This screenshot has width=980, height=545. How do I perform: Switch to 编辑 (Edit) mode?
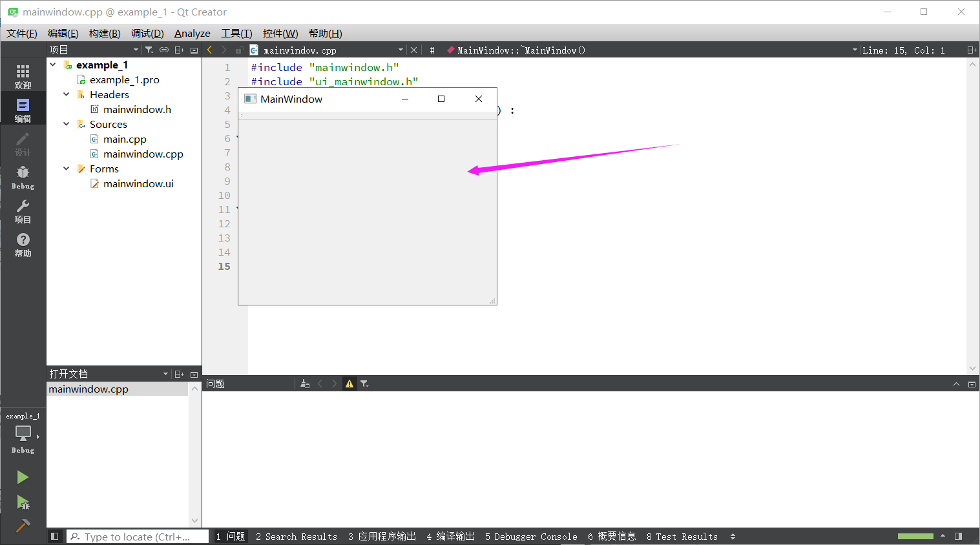[23, 109]
